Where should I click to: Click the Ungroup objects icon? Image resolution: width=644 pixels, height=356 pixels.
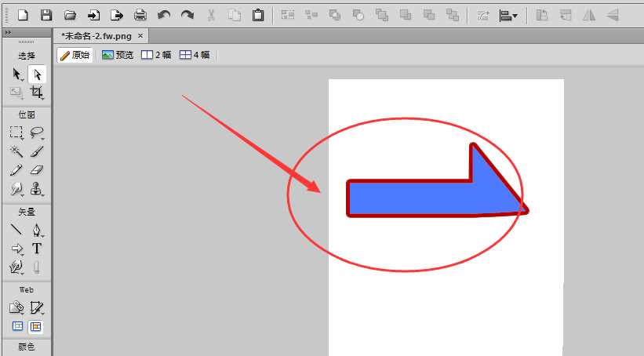coord(311,16)
